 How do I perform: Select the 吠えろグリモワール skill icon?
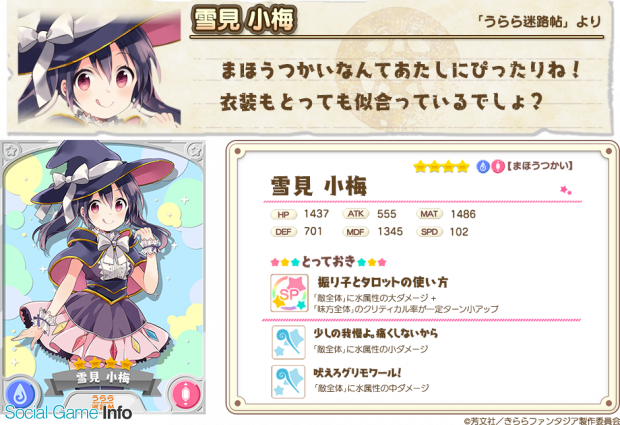click(288, 381)
